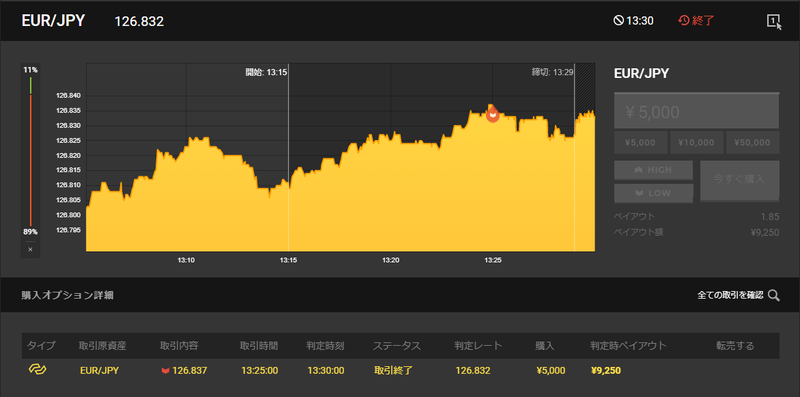
Task: Click the 終了 status label in the header
Action: click(x=703, y=21)
